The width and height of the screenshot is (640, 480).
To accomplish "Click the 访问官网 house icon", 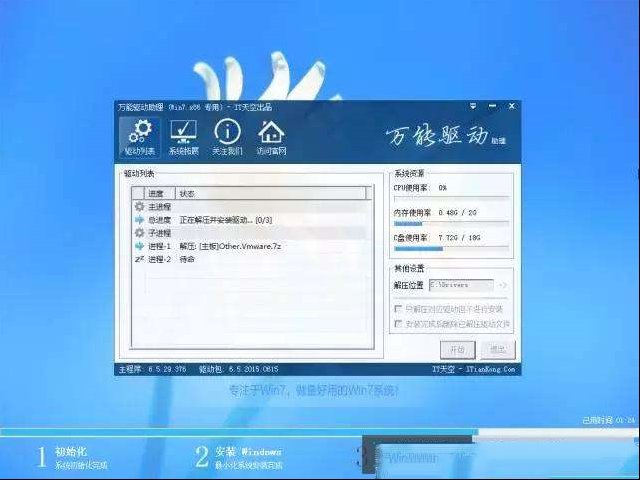I will coord(271,138).
